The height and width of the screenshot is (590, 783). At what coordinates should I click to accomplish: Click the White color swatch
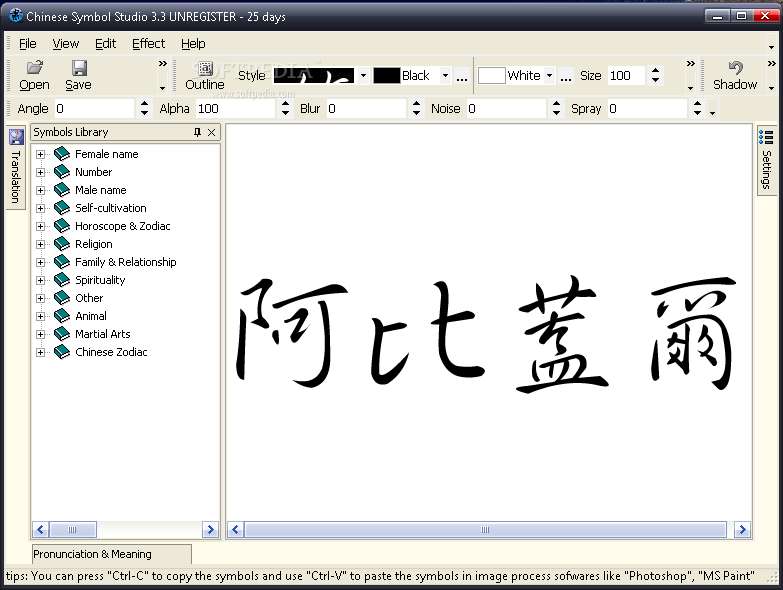point(491,76)
